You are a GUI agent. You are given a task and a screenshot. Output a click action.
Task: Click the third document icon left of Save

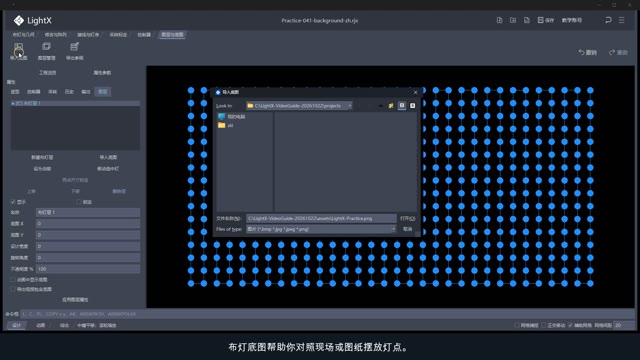pyautogui.click(x=527, y=20)
